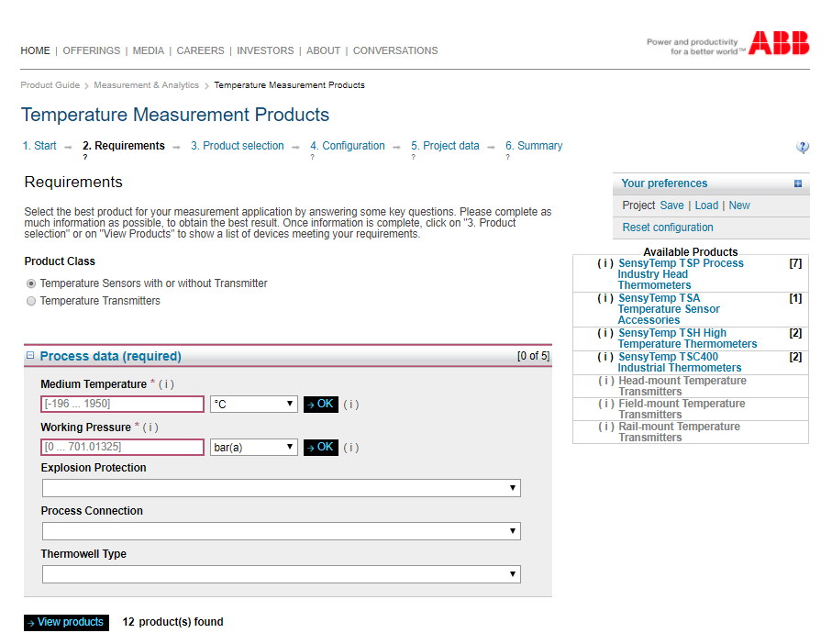Viewport: 832px width, 644px height.
Task: Select Temperature Sensors with or without Transmitter
Action: point(31,283)
